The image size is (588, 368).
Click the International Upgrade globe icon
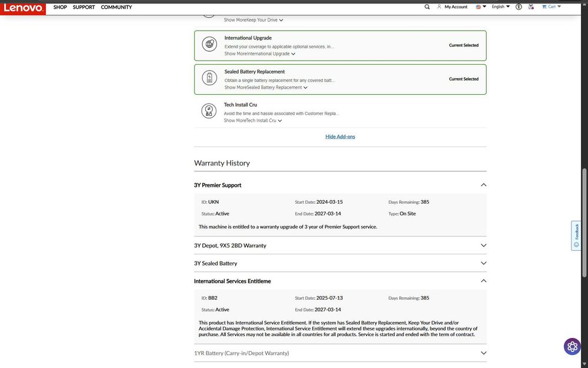(209, 45)
